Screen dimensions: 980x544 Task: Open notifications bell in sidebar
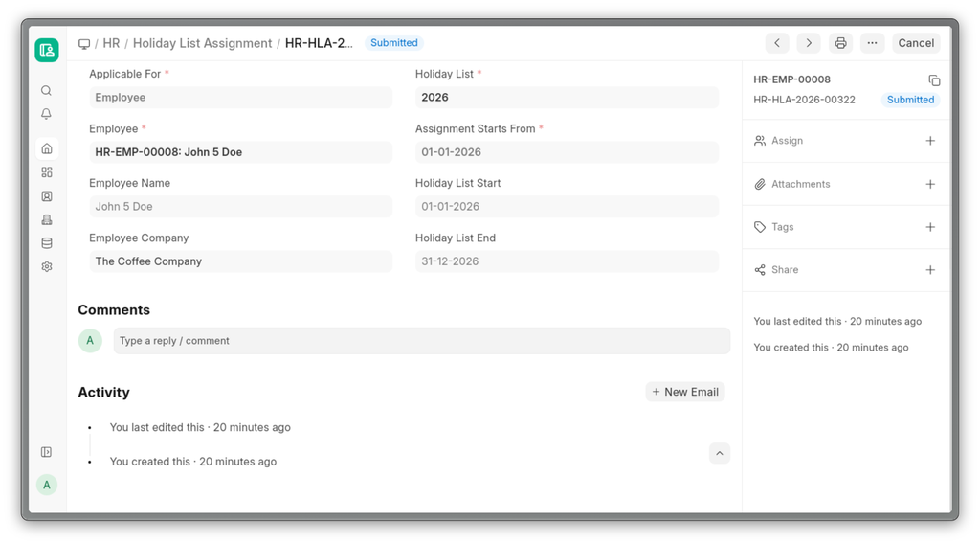[46, 114]
